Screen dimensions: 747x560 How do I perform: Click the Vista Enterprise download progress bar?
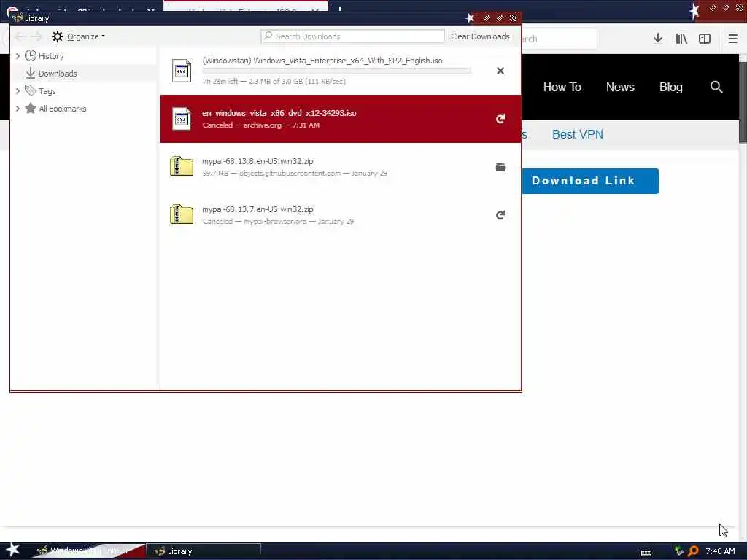click(x=337, y=71)
